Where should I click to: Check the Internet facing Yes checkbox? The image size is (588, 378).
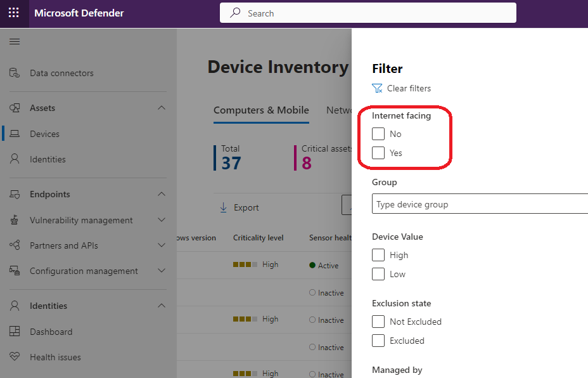coord(378,153)
